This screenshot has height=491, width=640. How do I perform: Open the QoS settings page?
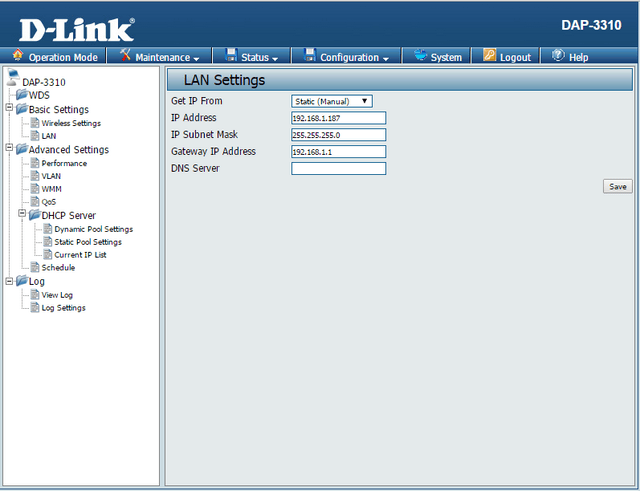click(49, 202)
